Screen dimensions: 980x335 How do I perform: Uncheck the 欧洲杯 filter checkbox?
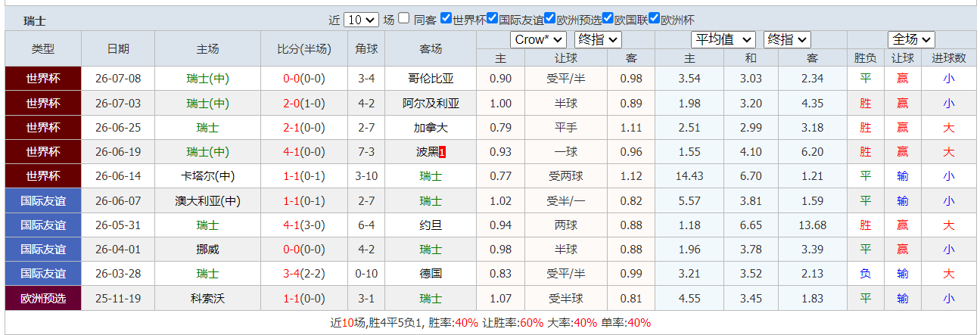point(655,19)
